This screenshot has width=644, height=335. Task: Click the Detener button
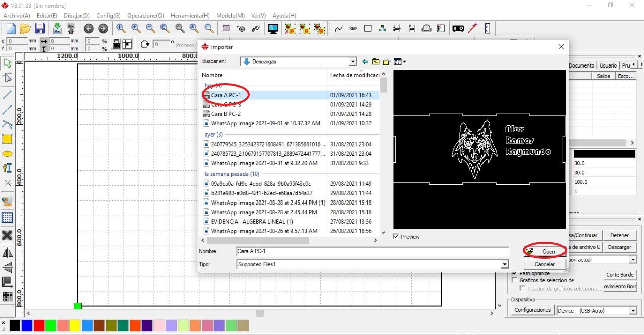tap(619, 235)
